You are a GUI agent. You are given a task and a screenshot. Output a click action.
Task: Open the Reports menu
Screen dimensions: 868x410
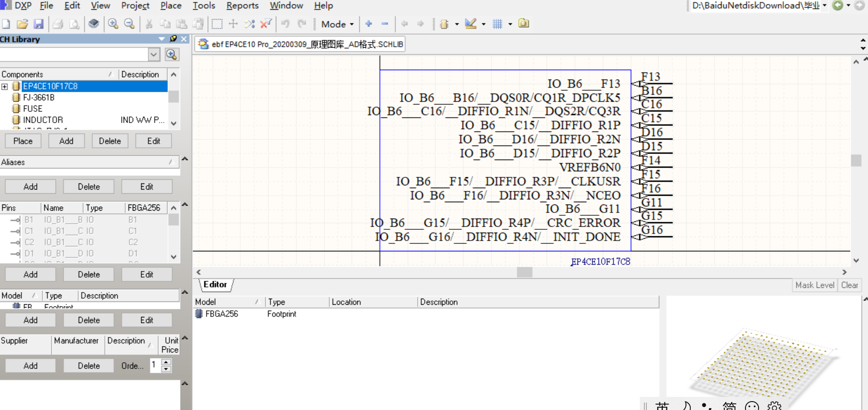click(x=242, y=6)
